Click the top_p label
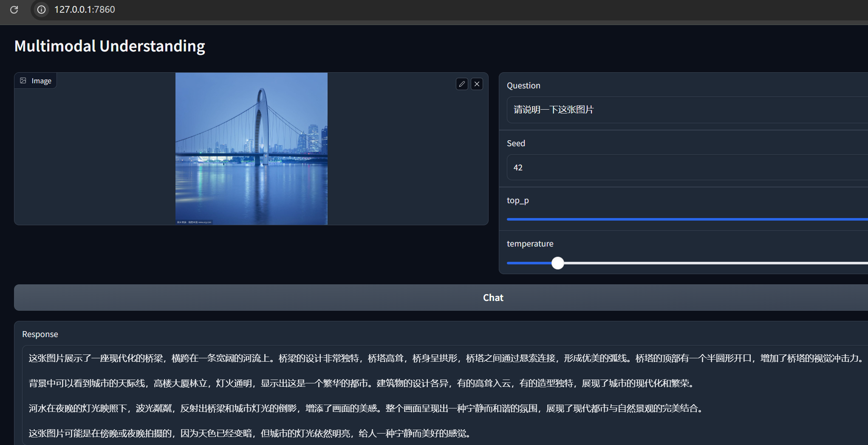Screen dimensions: 868x445 [517, 200]
